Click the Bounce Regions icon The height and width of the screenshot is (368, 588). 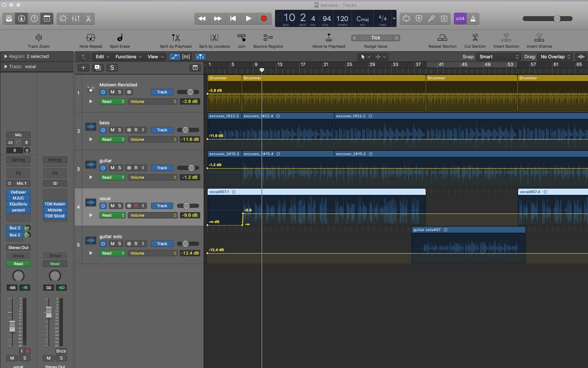[268, 39]
